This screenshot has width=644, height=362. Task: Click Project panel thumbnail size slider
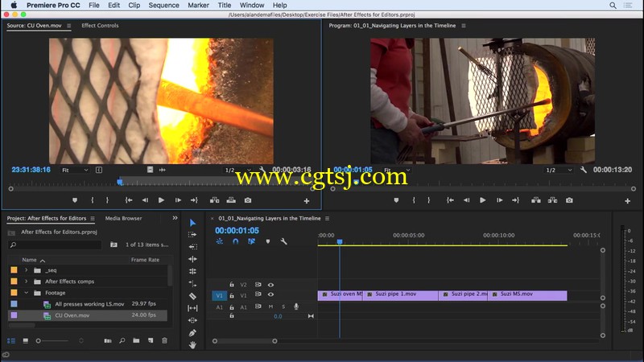53,340
